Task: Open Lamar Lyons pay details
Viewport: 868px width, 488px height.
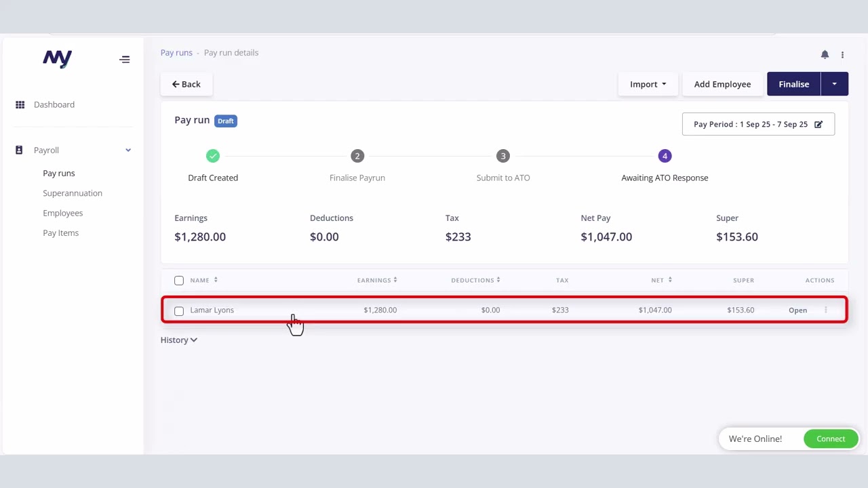Action: [x=797, y=310]
